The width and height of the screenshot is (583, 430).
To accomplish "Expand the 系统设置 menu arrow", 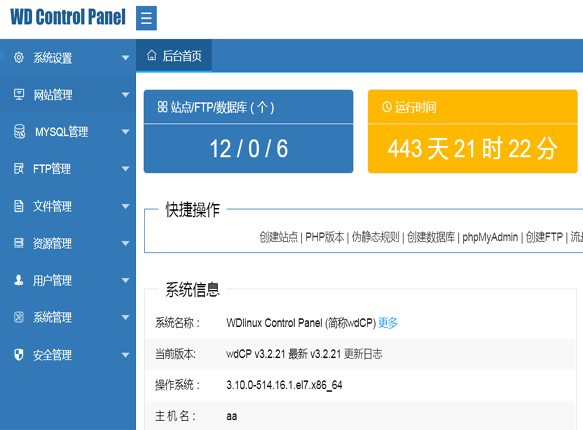I will [x=126, y=58].
